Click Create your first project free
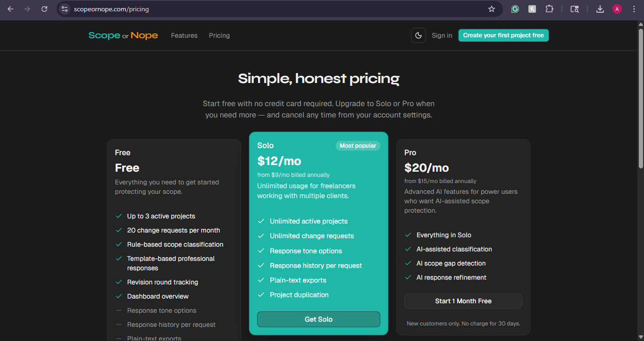644x341 pixels. 503,35
